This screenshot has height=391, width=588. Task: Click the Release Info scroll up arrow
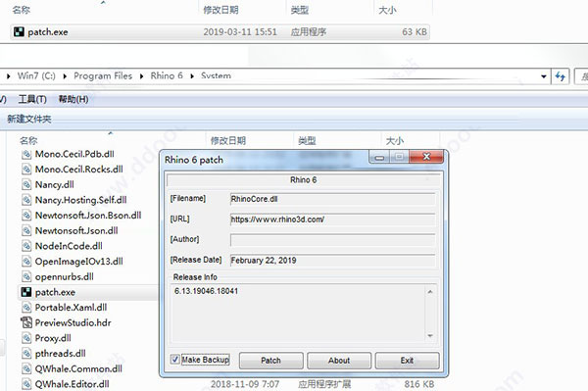pyautogui.click(x=430, y=292)
